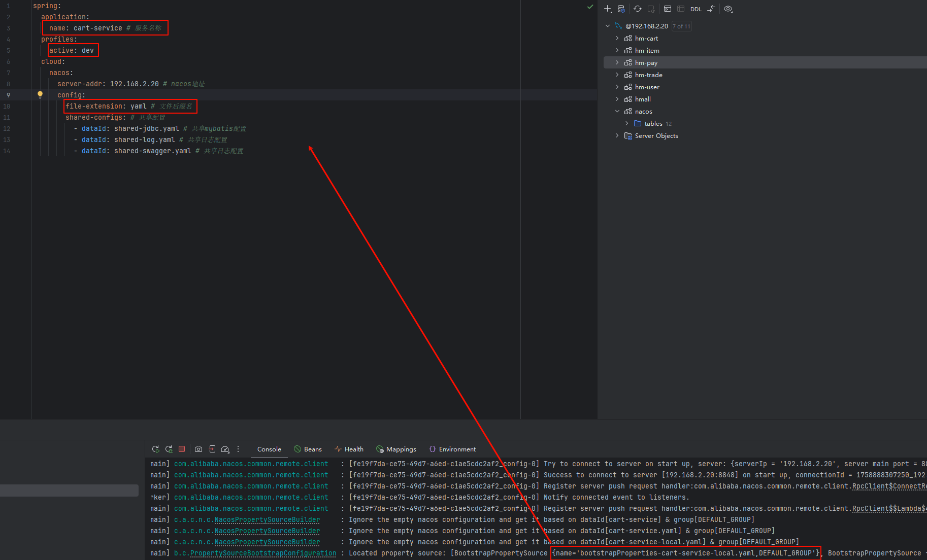This screenshot has width=927, height=560.
Task: Expand the hm-cart schema
Action: pos(617,38)
